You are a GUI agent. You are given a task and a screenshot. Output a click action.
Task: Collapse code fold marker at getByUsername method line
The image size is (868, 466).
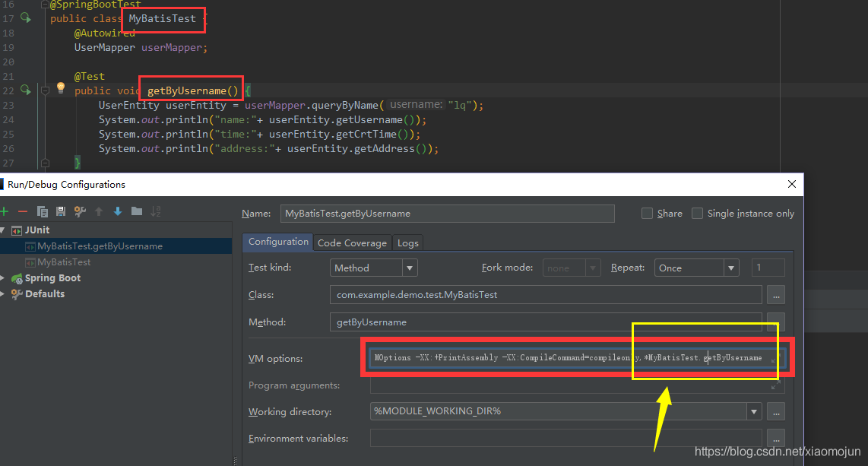(46, 90)
